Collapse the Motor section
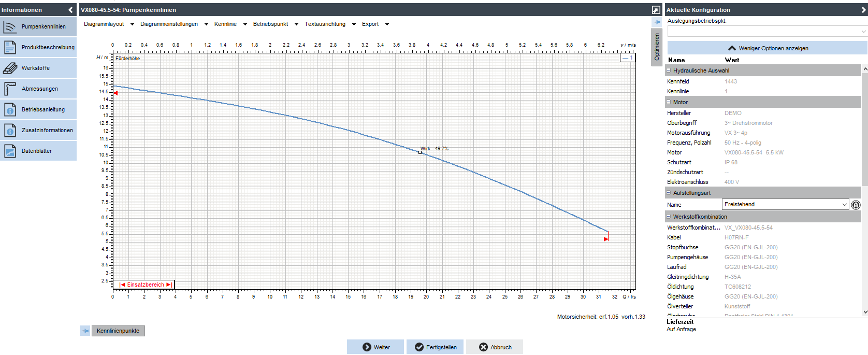Screen dimensions: 868x355 (x=669, y=102)
